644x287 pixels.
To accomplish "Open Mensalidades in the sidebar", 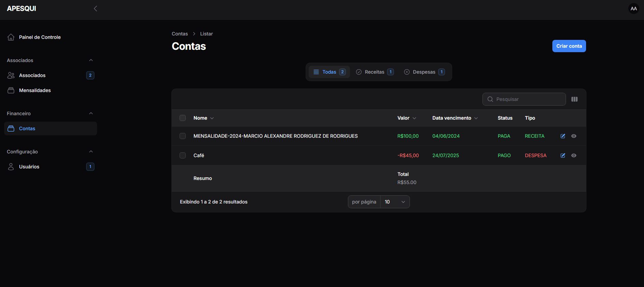I will pos(35,90).
